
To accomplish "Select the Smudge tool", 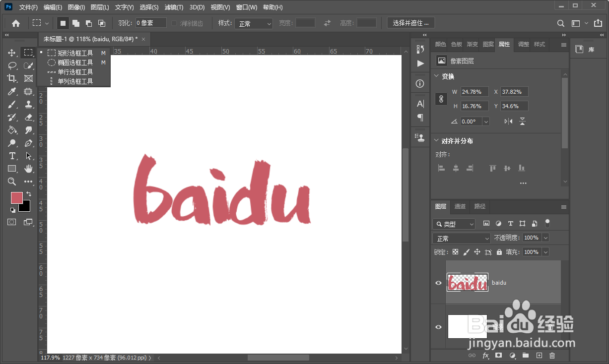I will point(28,130).
